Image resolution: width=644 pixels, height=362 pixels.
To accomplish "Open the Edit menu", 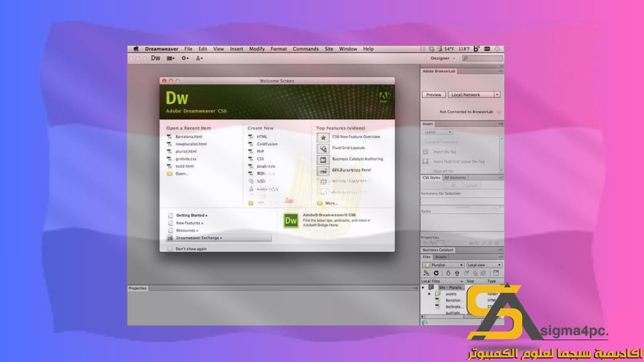I will [203, 49].
